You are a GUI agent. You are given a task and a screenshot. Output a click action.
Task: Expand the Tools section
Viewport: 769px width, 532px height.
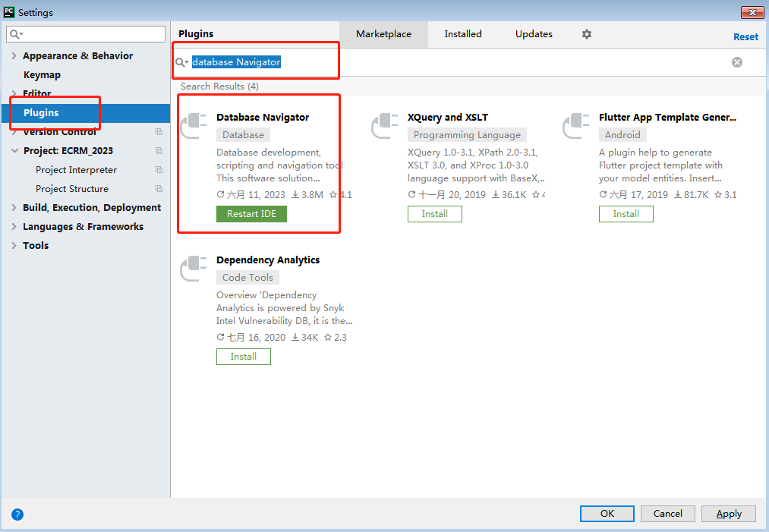14,246
